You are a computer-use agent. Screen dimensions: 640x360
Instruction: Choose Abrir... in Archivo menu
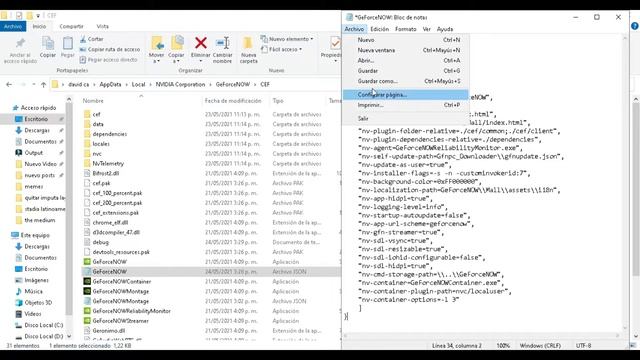click(x=406, y=60)
